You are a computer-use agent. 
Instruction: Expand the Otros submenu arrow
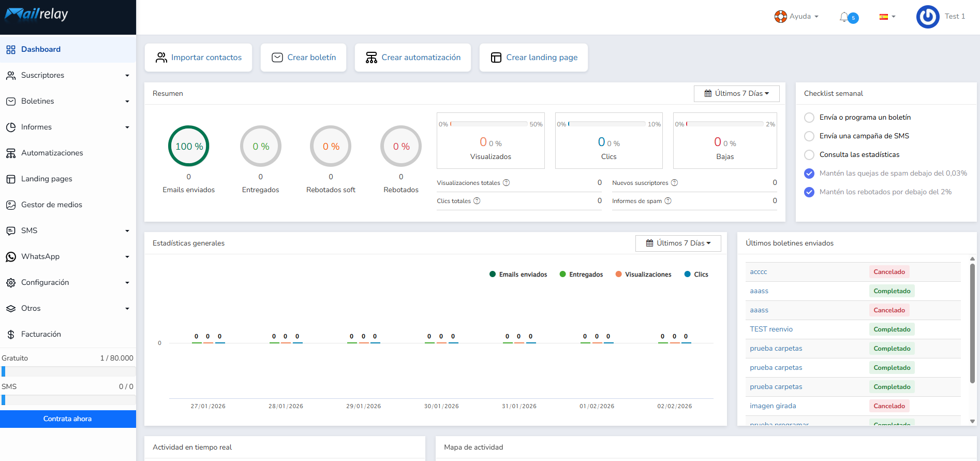click(127, 309)
